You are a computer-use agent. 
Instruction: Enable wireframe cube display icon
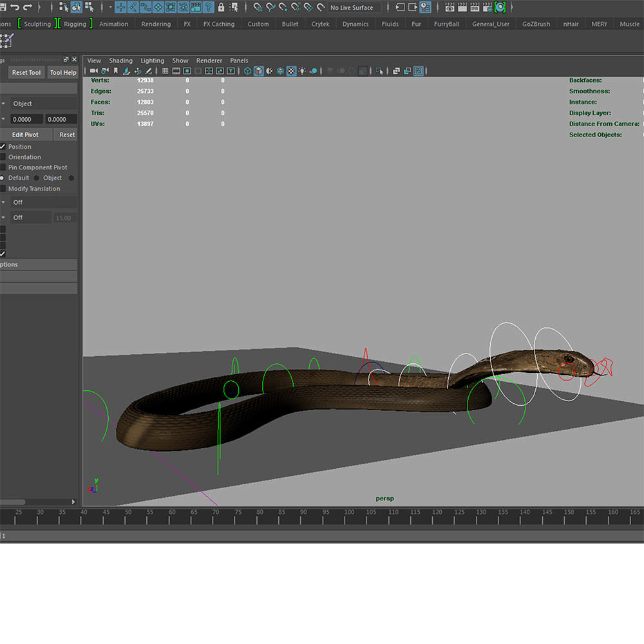pos(248,71)
